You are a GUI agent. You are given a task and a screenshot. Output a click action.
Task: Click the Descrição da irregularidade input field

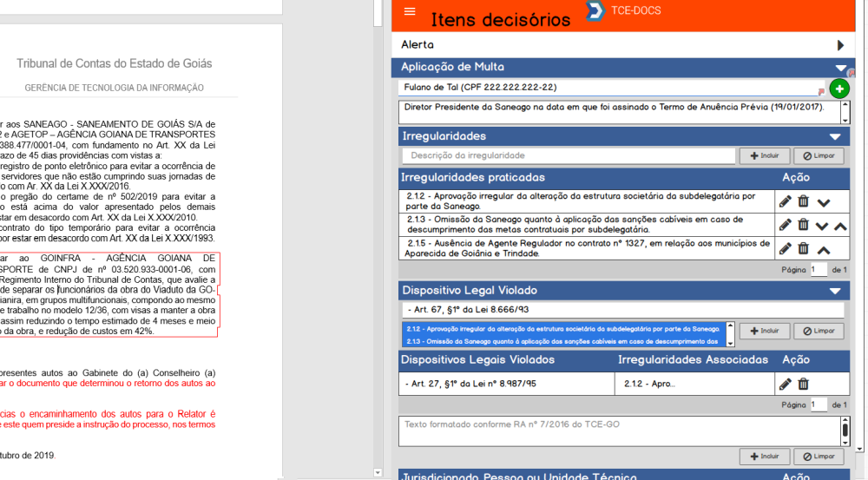pos(569,156)
